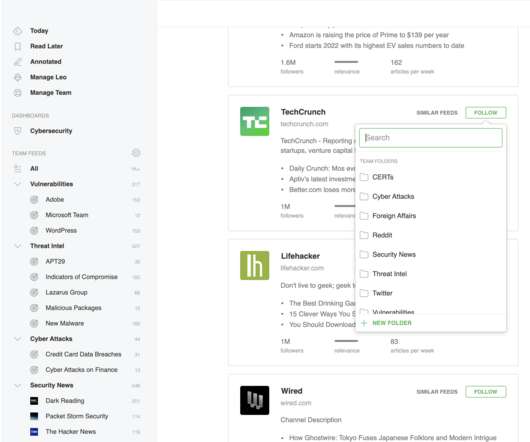Click the Team Feeds settings gear icon
Viewport: 530px width, 442px height.
point(136,153)
